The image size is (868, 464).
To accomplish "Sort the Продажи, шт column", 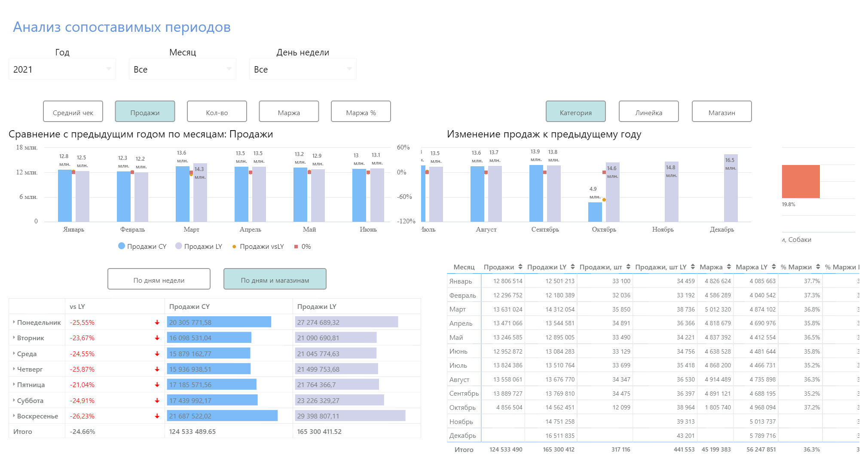I will click(x=628, y=267).
